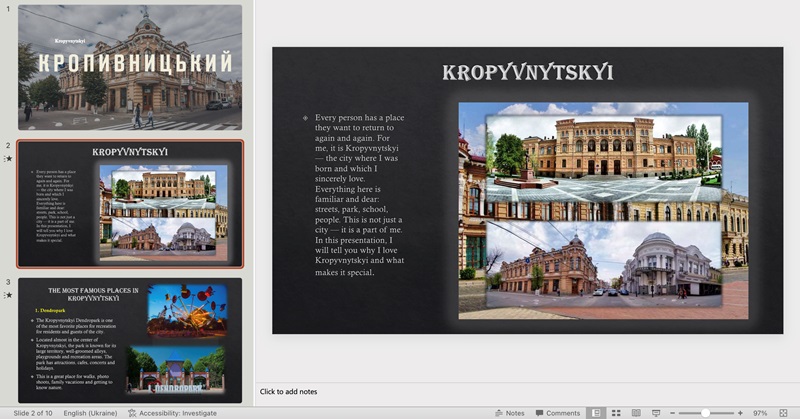Image resolution: width=800 pixels, height=419 pixels.
Task: Open zoom dialog via 97% label
Action: [760, 412]
